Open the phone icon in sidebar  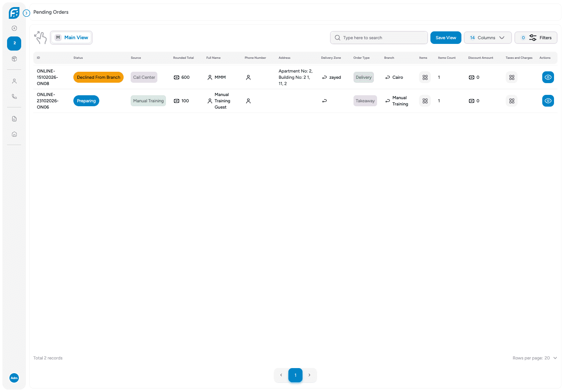point(14,96)
